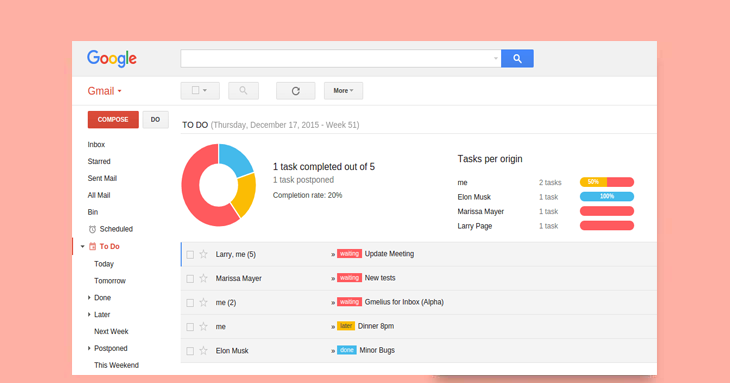The width and height of the screenshot is (730, 383).
Task: Click the importance marker before Dinner 8pm
Action: click(x=333, y=327)
